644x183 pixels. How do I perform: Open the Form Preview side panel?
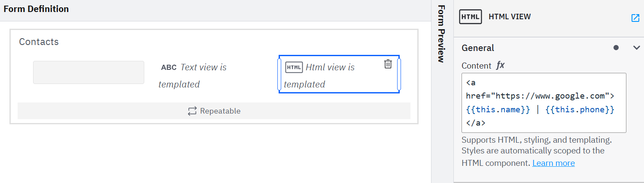441,34
